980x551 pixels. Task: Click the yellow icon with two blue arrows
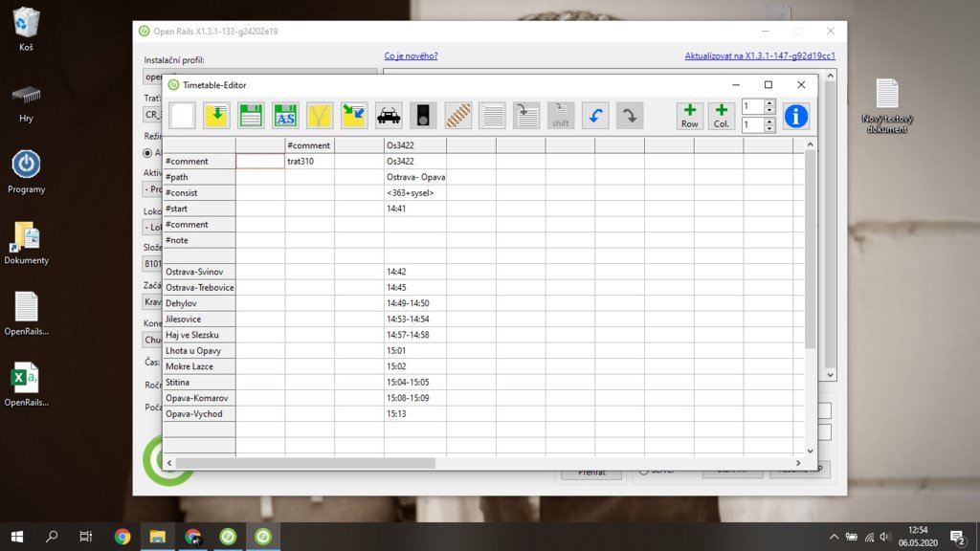354,116
